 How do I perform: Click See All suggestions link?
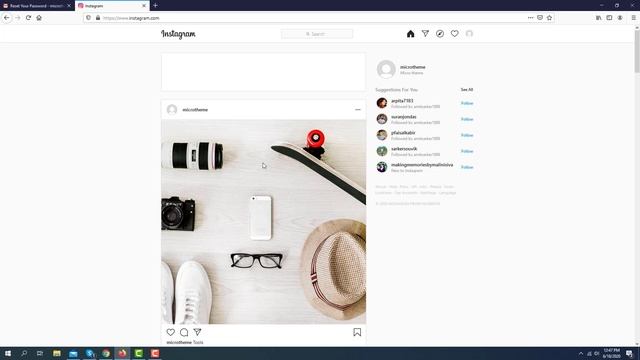click(467, 89)
